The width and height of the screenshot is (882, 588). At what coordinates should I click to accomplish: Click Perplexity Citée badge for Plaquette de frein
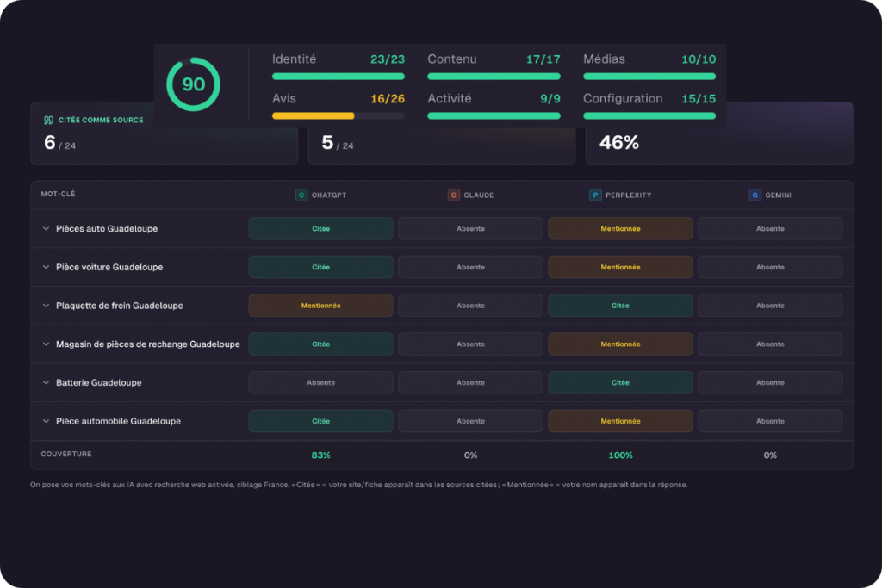click(x=620, y=306)
